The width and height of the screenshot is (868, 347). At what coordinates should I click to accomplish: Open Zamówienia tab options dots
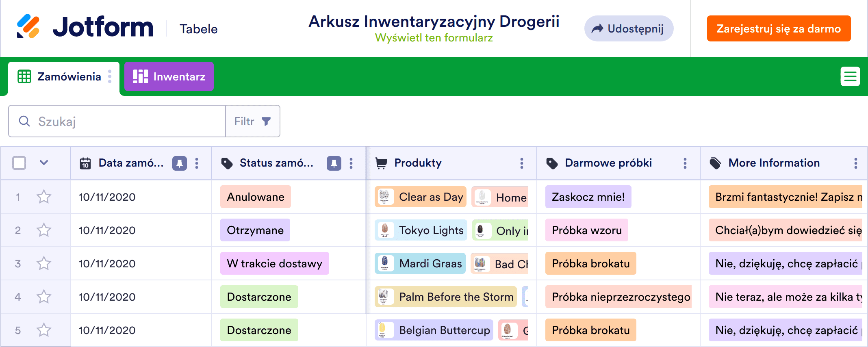(110, 76)
